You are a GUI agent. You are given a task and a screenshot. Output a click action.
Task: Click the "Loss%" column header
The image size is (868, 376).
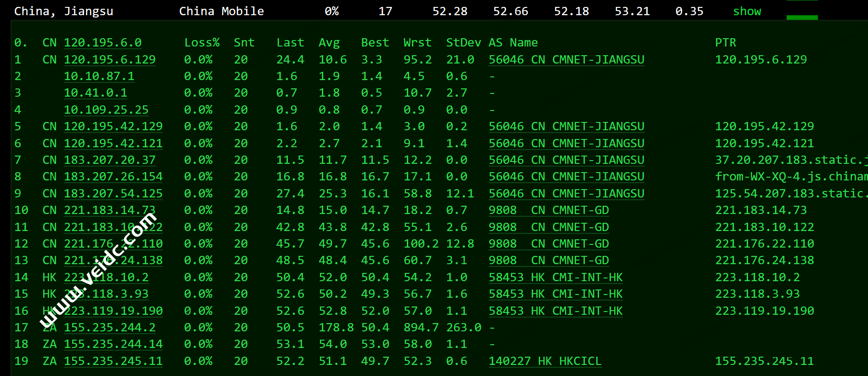[x=202, y=43]
